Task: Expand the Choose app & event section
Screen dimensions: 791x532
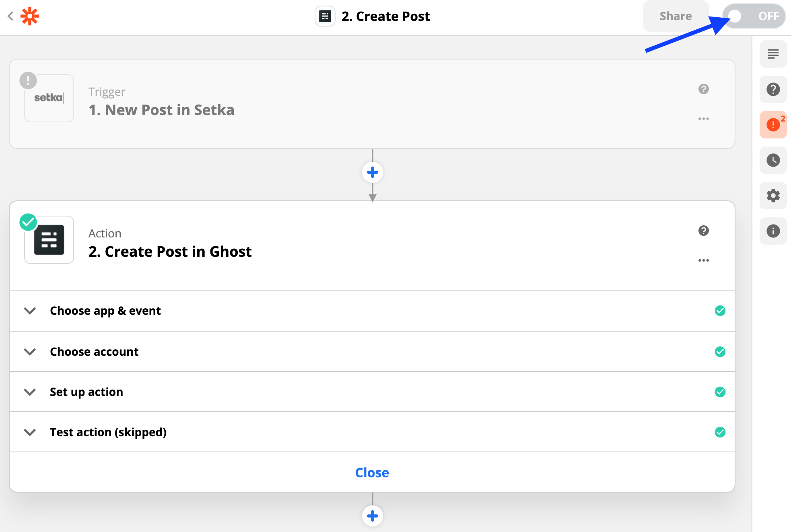Action: point(105,311)
